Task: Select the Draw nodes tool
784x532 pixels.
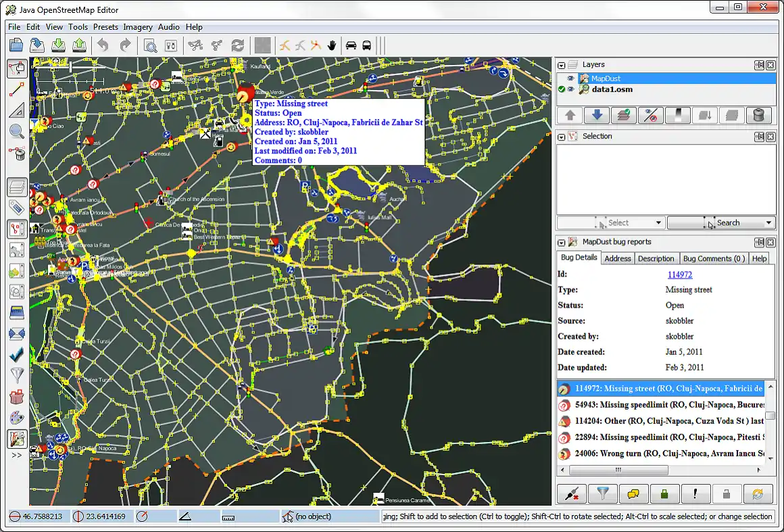Action: (x=17, y=89)
